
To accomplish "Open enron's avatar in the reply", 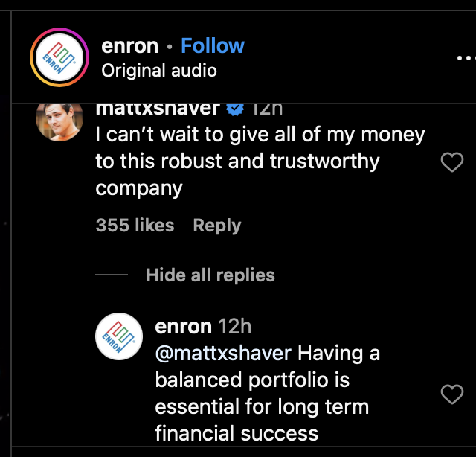I will coord(119,337).
